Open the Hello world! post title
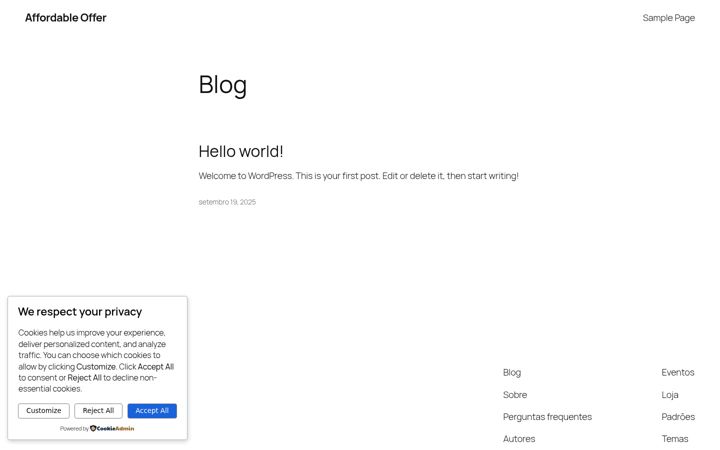Image resolution: width=720 pixels, height=450 pixels. tap(241, 151)
